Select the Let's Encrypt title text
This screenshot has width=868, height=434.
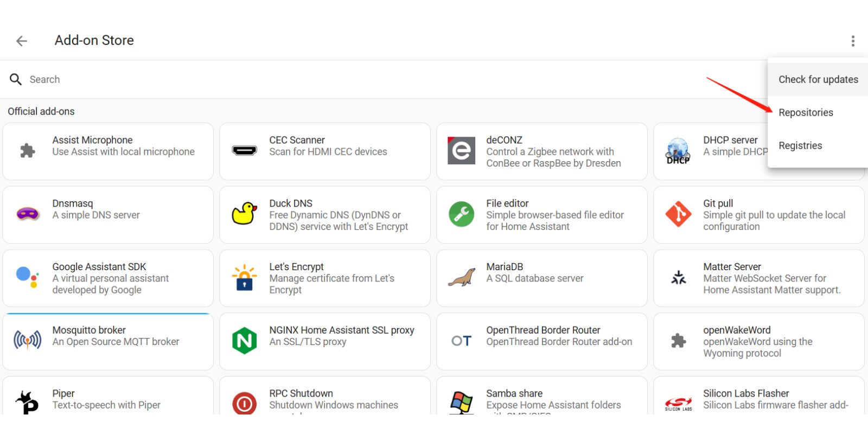296,267
